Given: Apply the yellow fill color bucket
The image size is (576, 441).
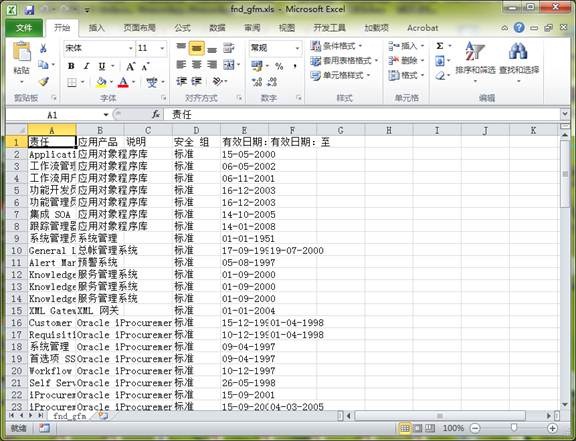Looking at the screenshot, I should 101,82.
